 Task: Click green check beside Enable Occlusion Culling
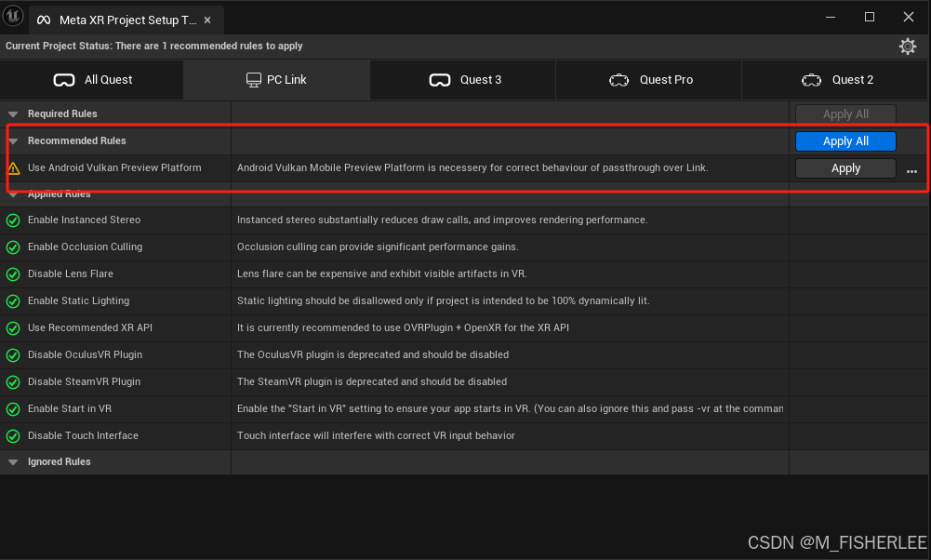(13, 247)
